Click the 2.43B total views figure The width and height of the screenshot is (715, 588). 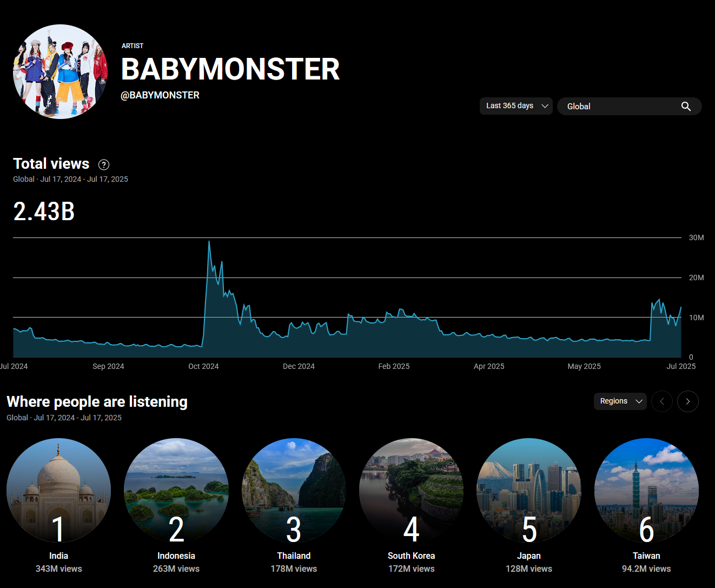tap(44, 212)
